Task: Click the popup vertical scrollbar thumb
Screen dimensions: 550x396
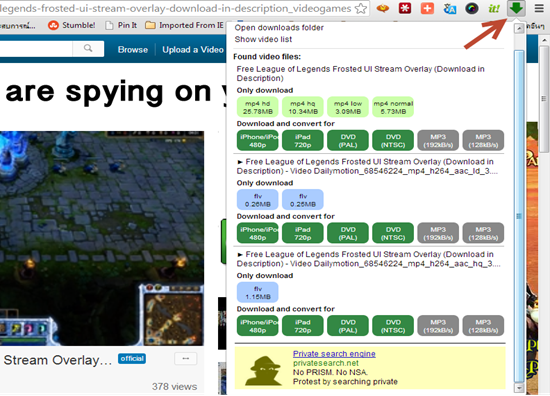Action: 519,216
